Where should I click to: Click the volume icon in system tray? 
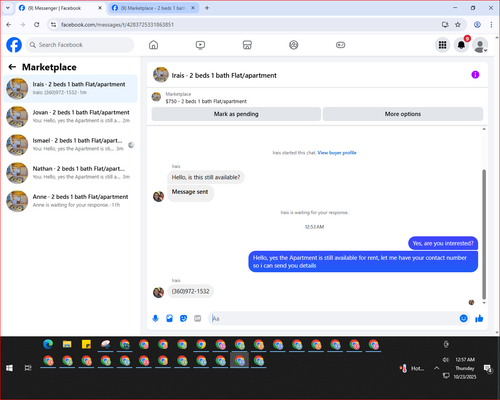pyautogui.click(x=445, y=360)
